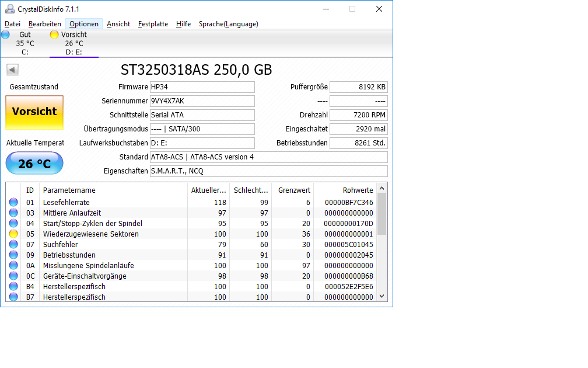588x368 pixels.
Task: Open the Sprache(Language) menu
Action: coord(229,24)
